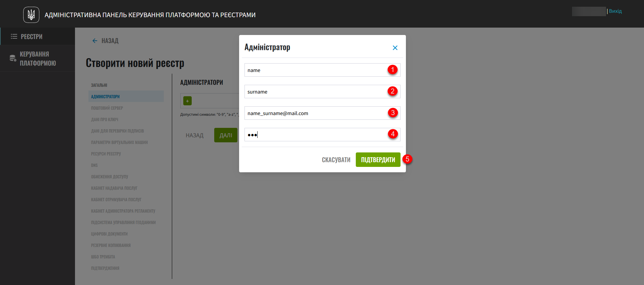Click the email field with name_surname@mail.com

314,113
